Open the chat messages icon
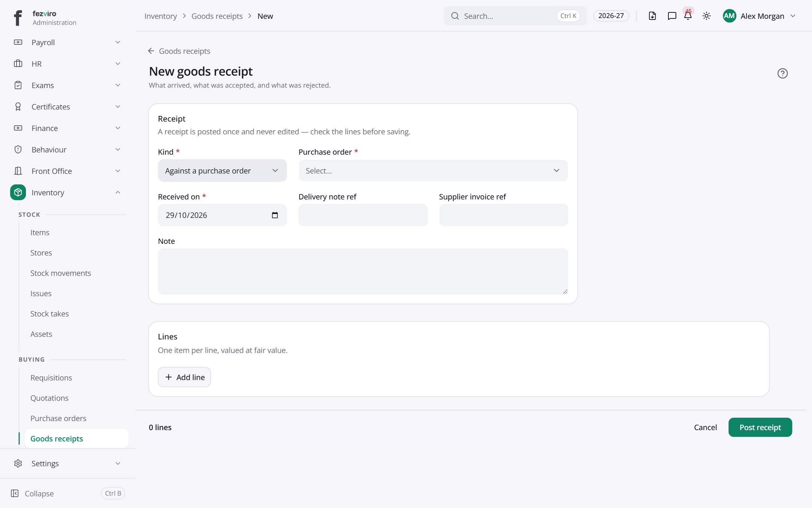 click(672, 16)
